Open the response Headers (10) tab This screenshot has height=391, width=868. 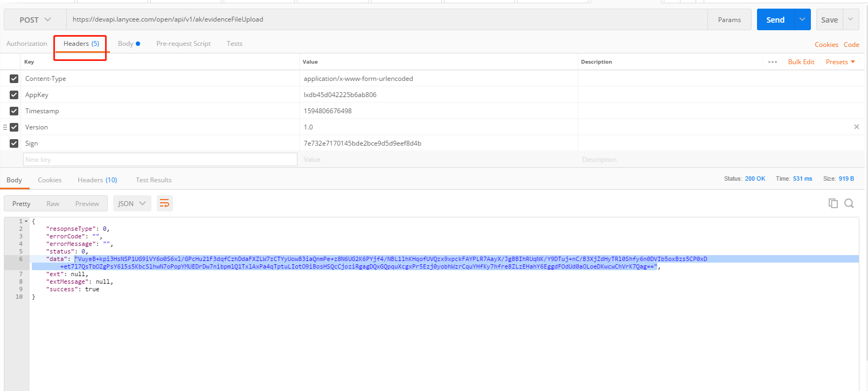click(97, 180)
